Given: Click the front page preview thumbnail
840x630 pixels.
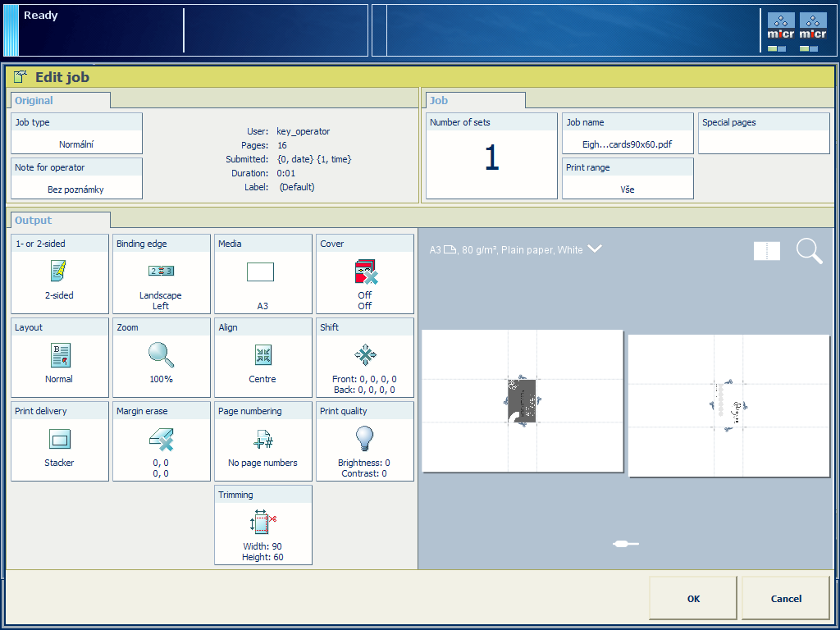Looking at the screenshot, I should pyautogui.click(x=523, y=401).
